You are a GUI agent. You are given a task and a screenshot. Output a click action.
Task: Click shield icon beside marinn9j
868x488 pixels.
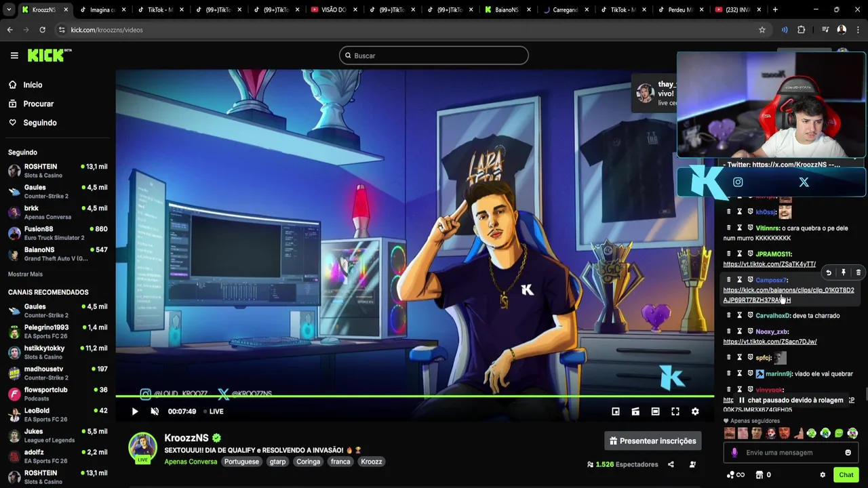(751, 374)
